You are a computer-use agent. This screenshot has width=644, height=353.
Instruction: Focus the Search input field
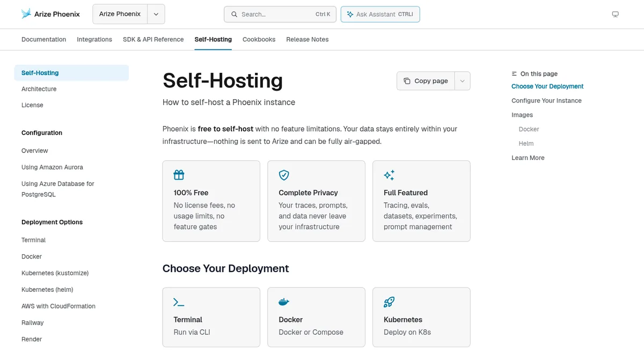click(280, 14)
